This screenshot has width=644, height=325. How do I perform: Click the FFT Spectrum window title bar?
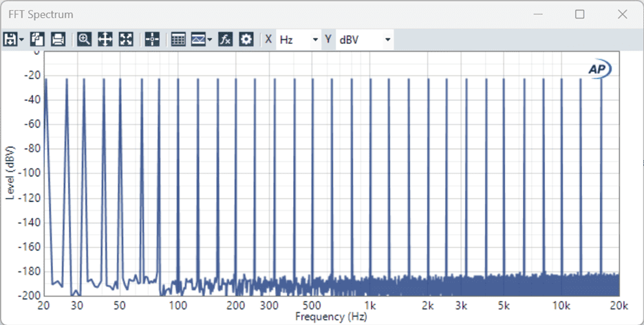pyautogui.click(x=275, y=14)
